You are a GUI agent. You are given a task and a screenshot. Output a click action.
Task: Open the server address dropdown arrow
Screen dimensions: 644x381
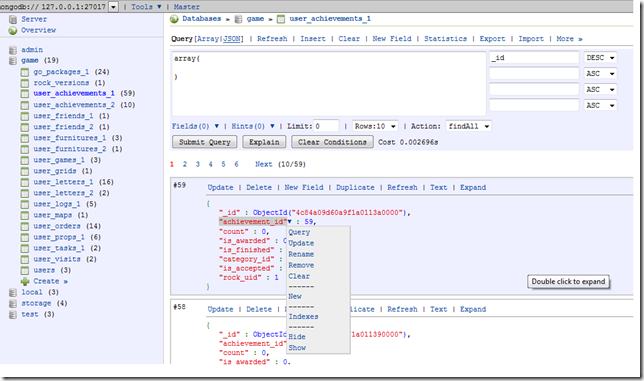[113, 7]
